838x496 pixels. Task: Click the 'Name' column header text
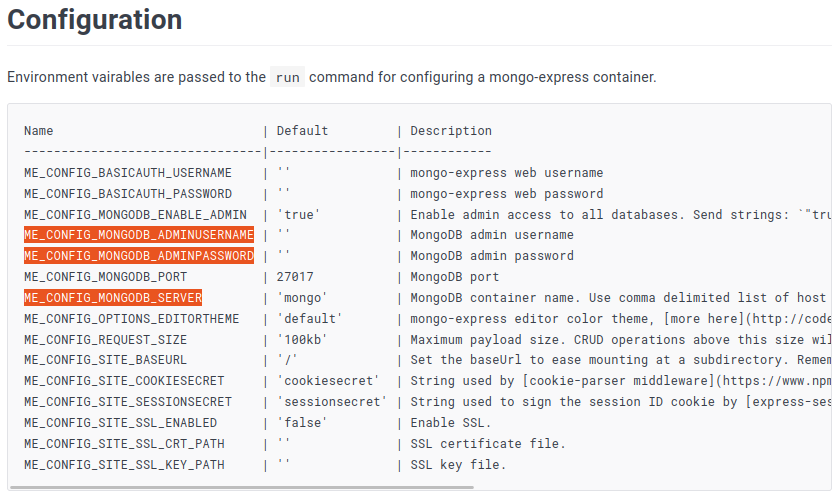pyautogui.click(x=38, y=131)
